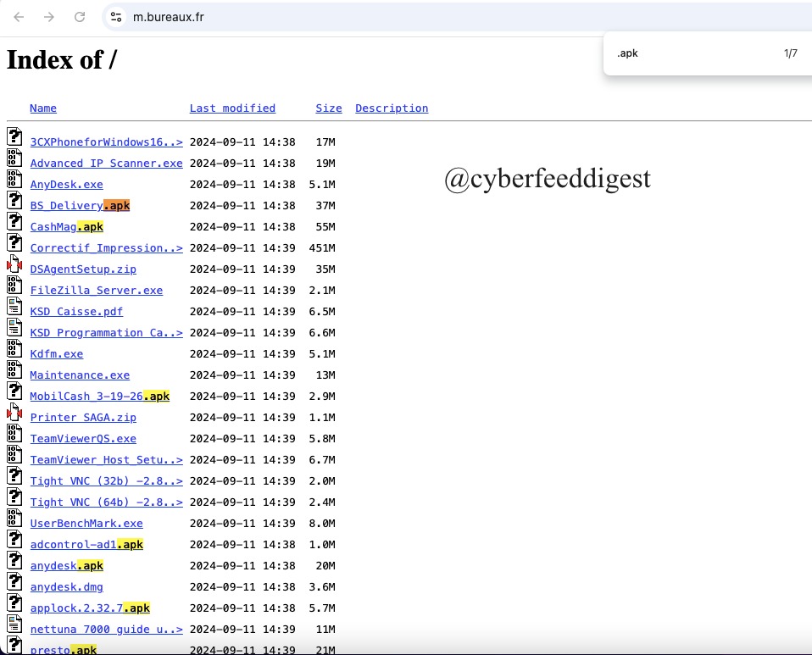
Task: Open MobilCash_3-19-26.apk link
Action: click(x=99, y=397)
